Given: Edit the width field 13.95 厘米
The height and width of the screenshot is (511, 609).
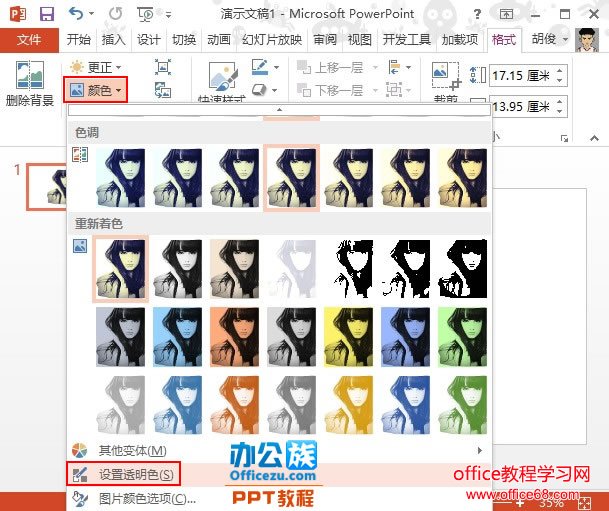Looking at the screenshot, I should (x=522, y=106).
